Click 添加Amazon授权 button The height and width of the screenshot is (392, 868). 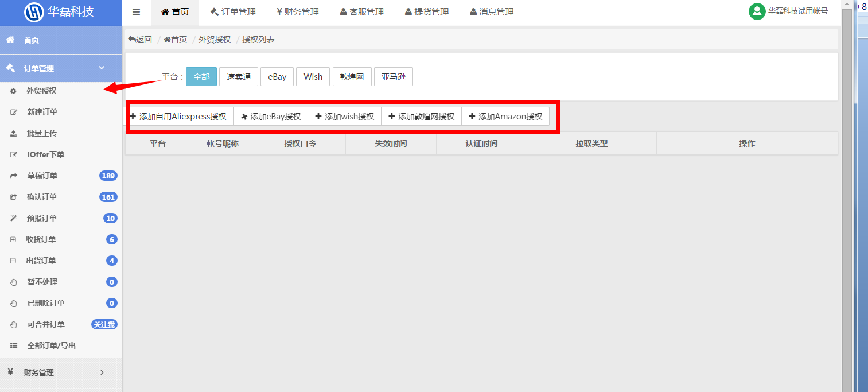pyautogui.click(x=505, y=117)
